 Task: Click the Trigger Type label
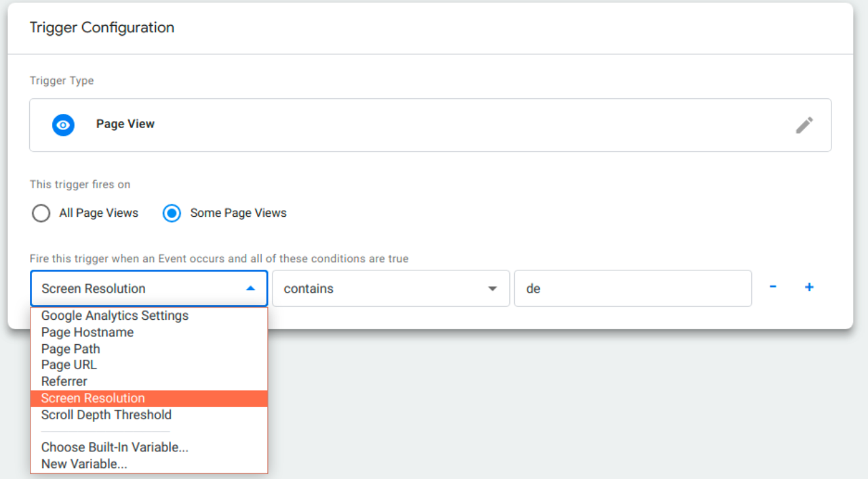tap(62, 81)
